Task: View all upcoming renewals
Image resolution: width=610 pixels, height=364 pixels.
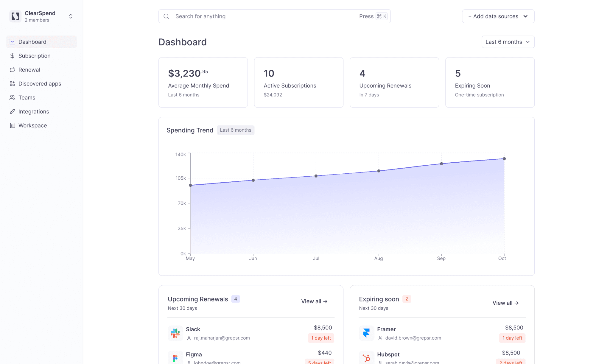Action: (x=314, y=301)
